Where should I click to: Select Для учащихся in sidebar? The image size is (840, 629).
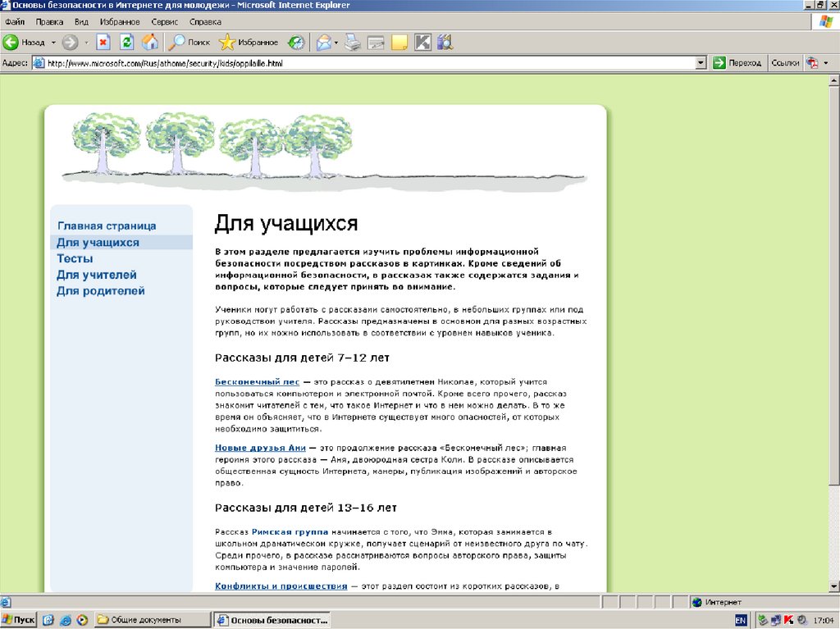pyautogui.click(x=98, y=243)
